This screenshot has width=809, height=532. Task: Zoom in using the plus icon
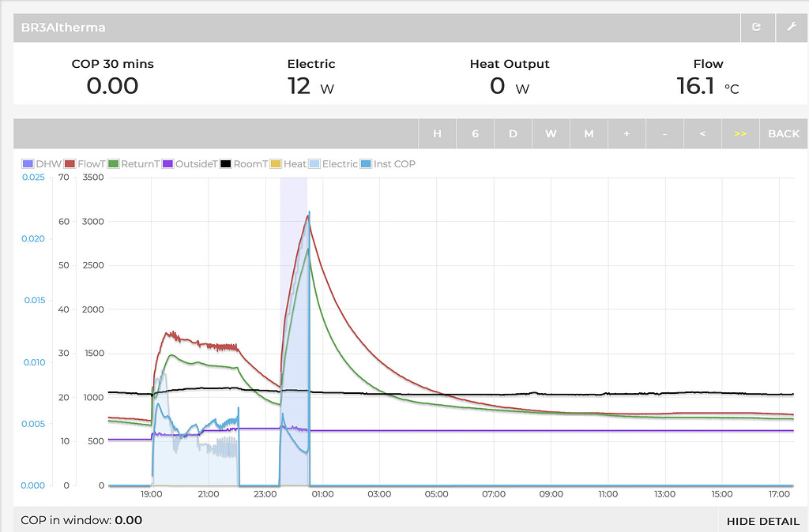[x=627, y=133]
